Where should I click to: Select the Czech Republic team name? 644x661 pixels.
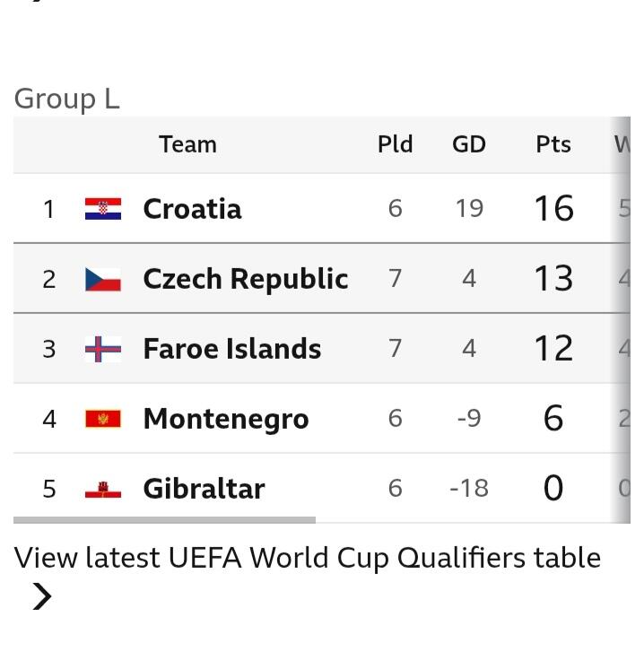pos(245,279)
